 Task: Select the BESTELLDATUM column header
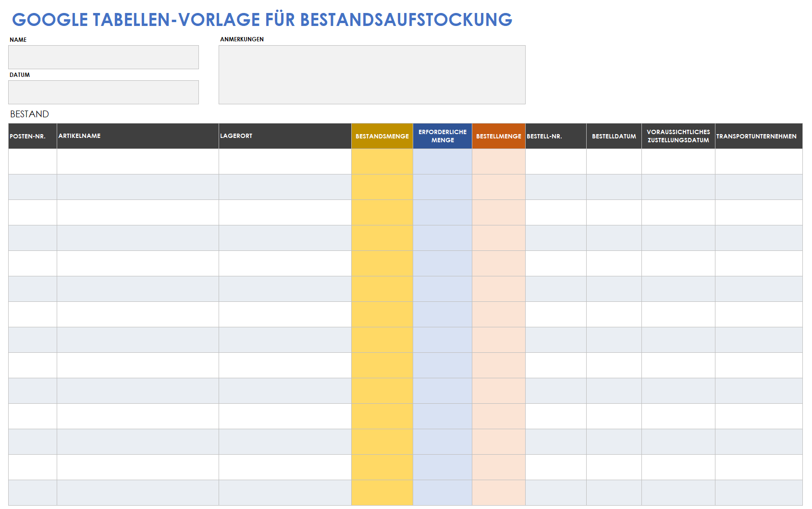coord(614,136)
